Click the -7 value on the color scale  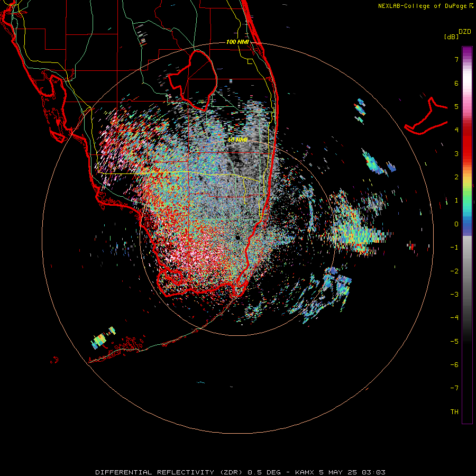pos(454,388)
